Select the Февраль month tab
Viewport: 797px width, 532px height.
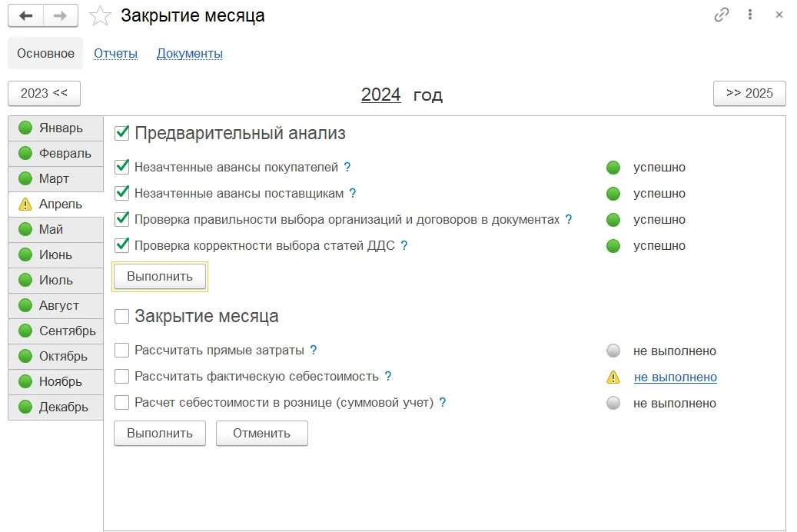(56, 154)
